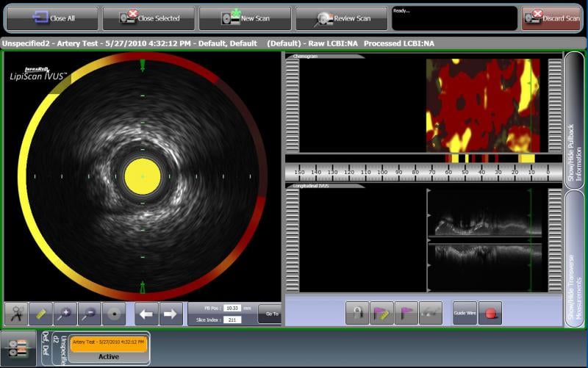Viewport: 588px width, 368px height.
Task: Select the flag with ruler icon
Action: pos(381,313)
